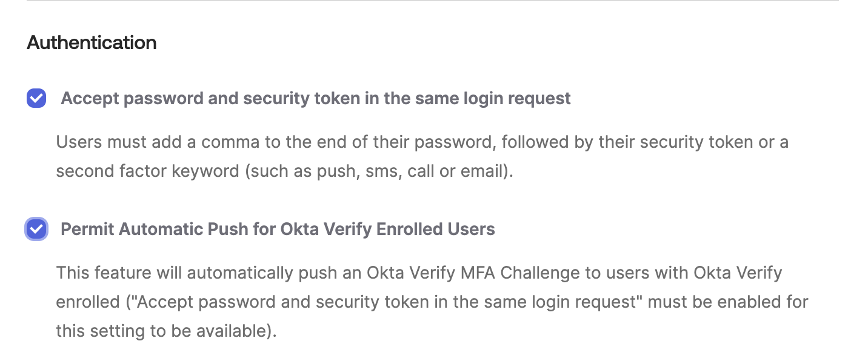
Task: Click the "(such as push, sms, call or email)" text
Action: pos(379,171)
